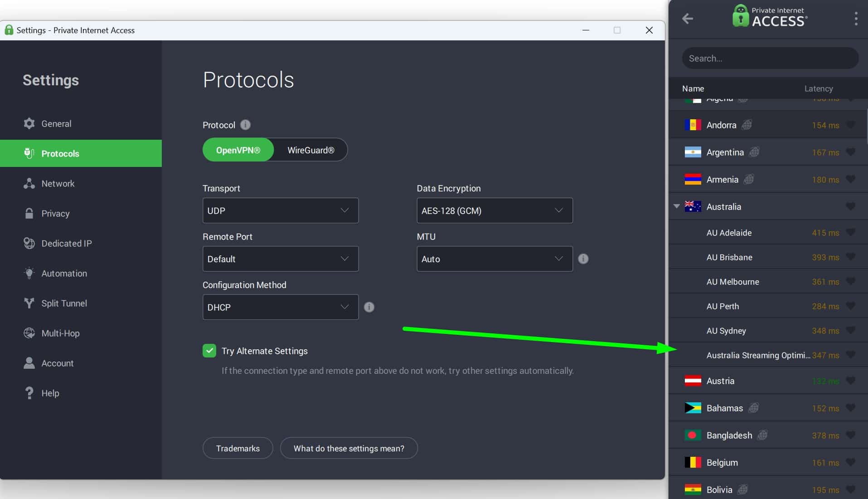The width and height of the screenshot is (868, 499).
Task: Uncheck Try Alternate Settings checkbox
Action: (209, 351)
